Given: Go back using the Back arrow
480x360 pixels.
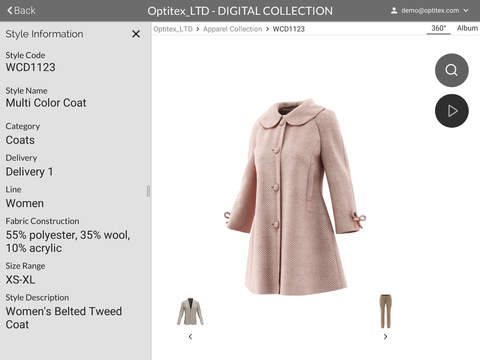Looking at the screenshot, I should [x=21, y=11].
